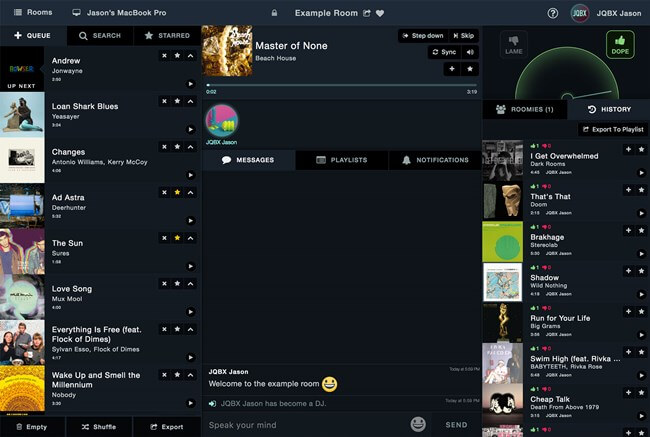650x437 pixels.
Task: Unstar The Sun track
Action: pyautogui.click(x=177, y=238)
